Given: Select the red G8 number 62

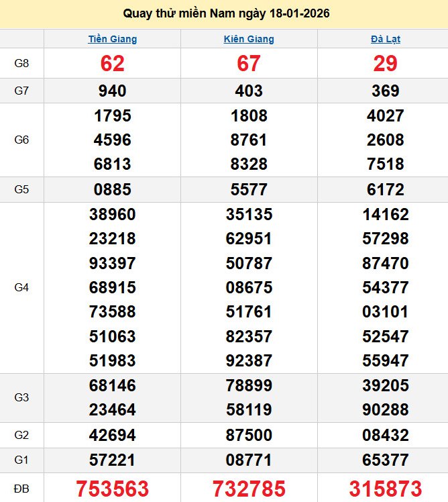Looking at the screenshot, I should pyautogui.click(x=112, y=64).
